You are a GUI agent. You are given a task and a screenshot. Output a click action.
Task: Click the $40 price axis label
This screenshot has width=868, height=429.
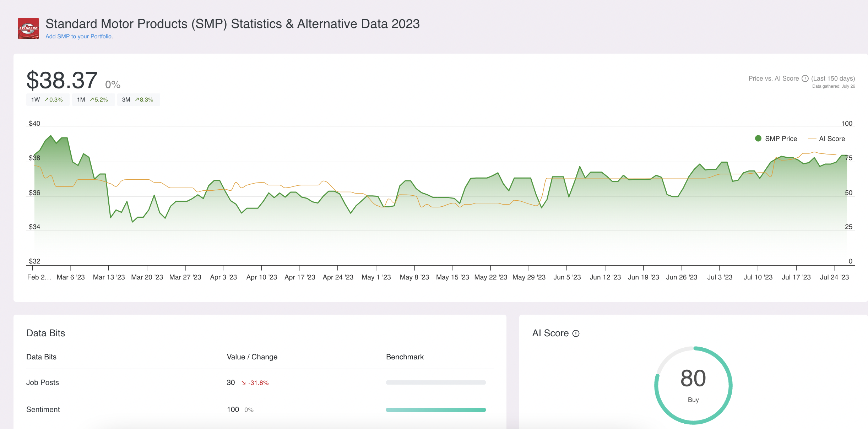[34, 124]
